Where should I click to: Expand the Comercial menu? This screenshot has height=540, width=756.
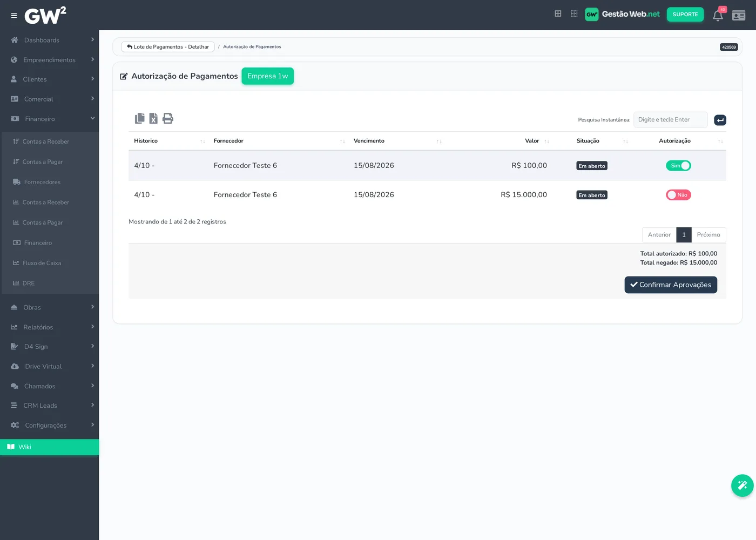click(50, 99)
